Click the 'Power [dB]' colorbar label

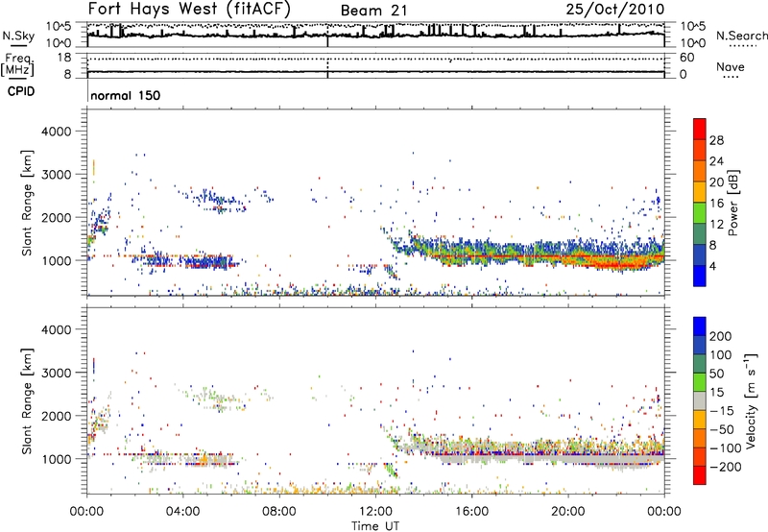point(732,203)
